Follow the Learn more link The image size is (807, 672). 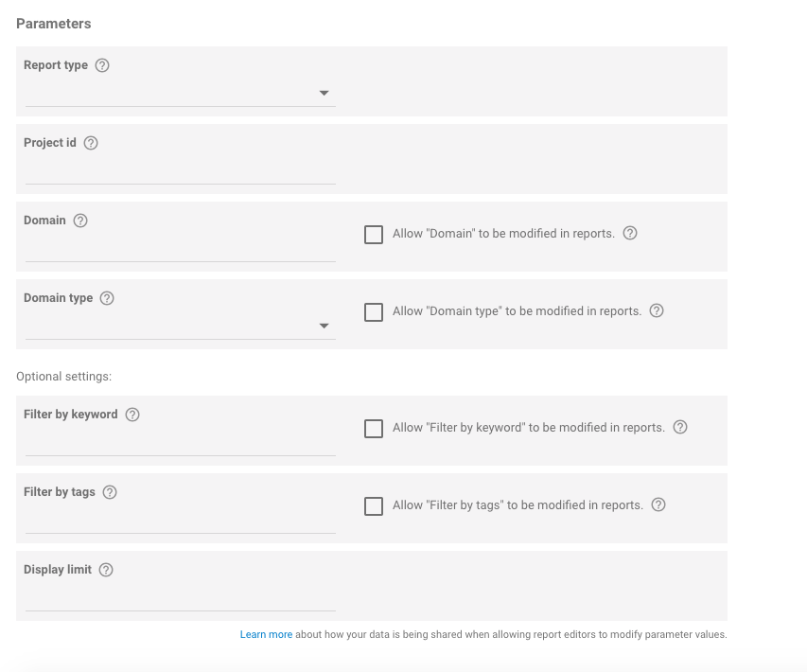266,634
